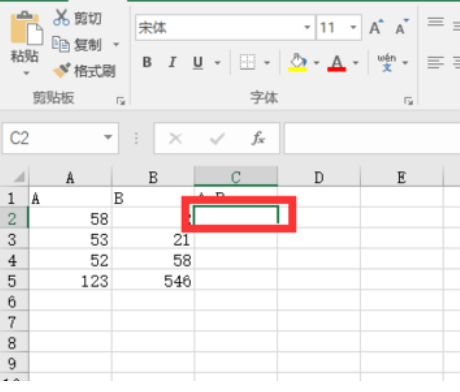The image size is (460, 392).
Task: Click the align left icon
Action: [x=436, y=62]
